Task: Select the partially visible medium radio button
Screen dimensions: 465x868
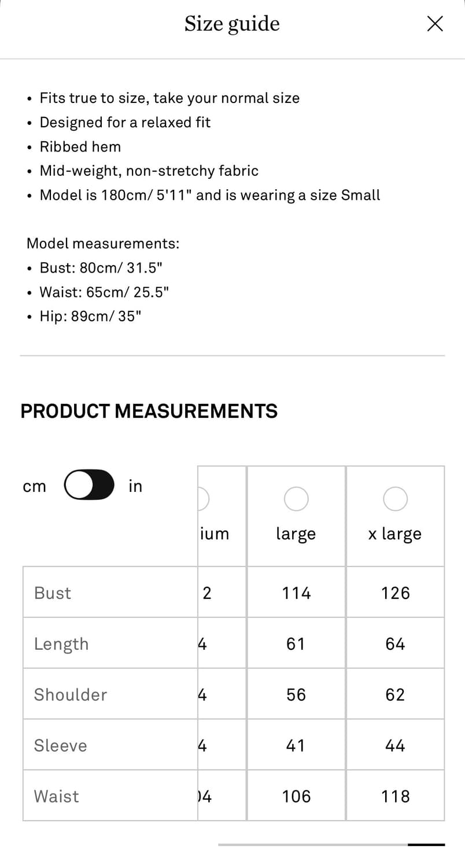Action: tap(203, 499)
